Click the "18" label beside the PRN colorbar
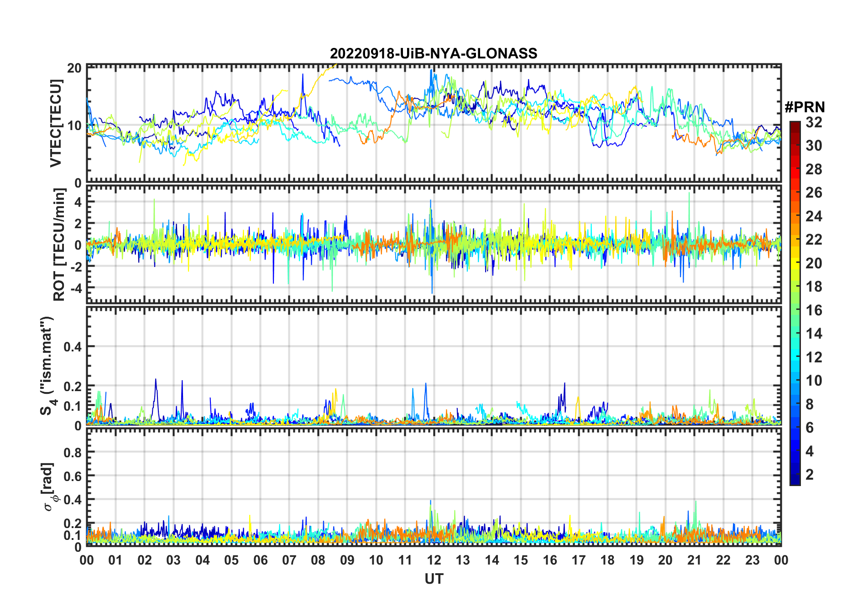 click(814, 287)
